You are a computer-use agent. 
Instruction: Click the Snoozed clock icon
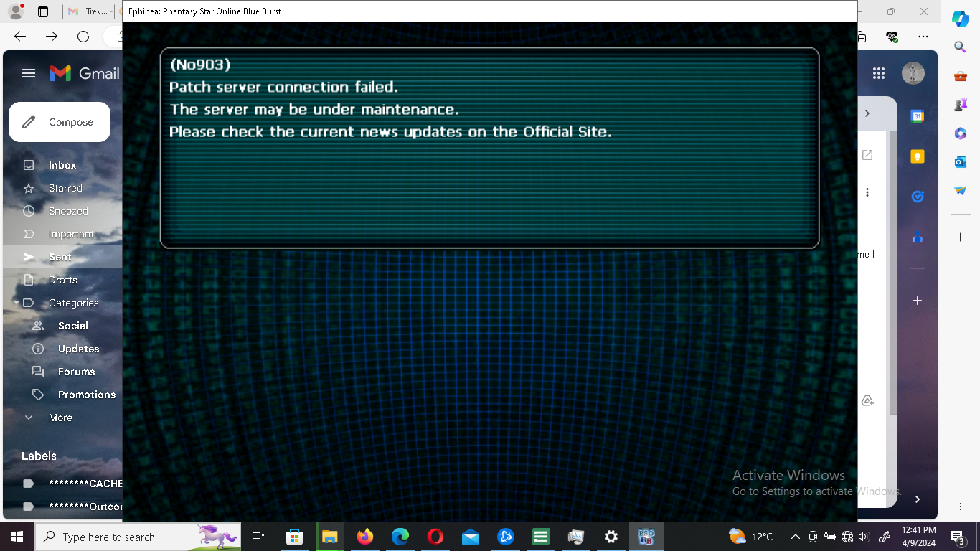[x=29, y=211]
